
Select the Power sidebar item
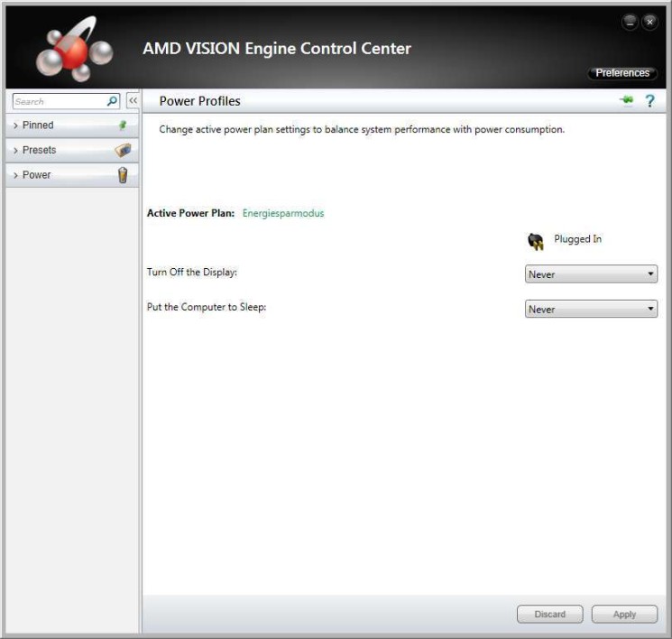[x=72, y=175]
